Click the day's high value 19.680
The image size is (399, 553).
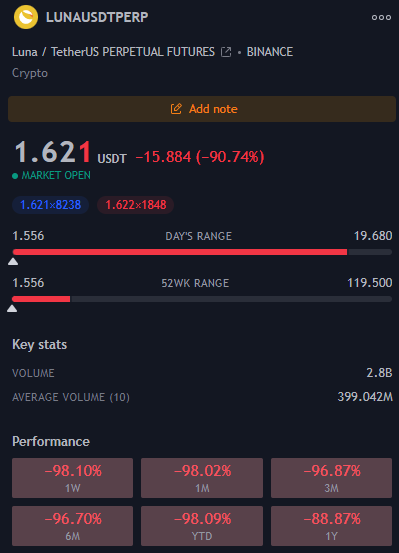tap(373, 236)
